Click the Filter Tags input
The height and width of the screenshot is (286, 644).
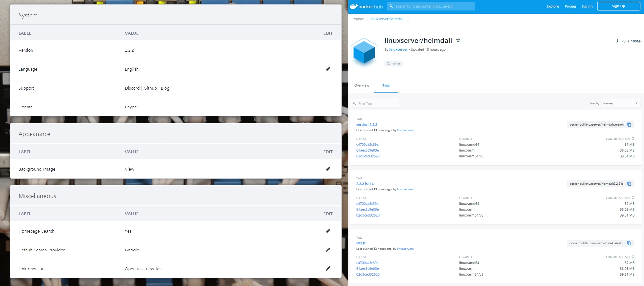(x=374, y=103)
